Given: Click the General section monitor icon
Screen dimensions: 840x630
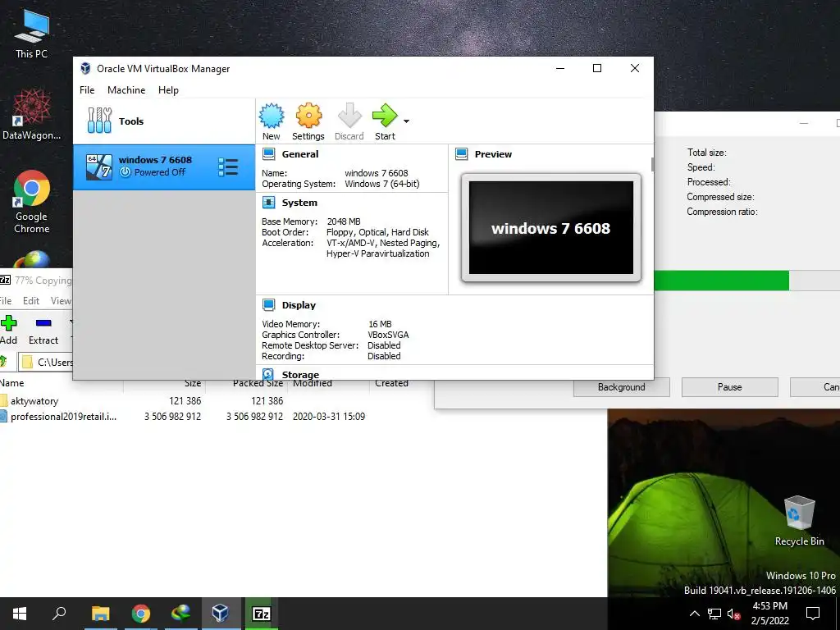Looking at the screenshot, I should click(x=268, y=154).
